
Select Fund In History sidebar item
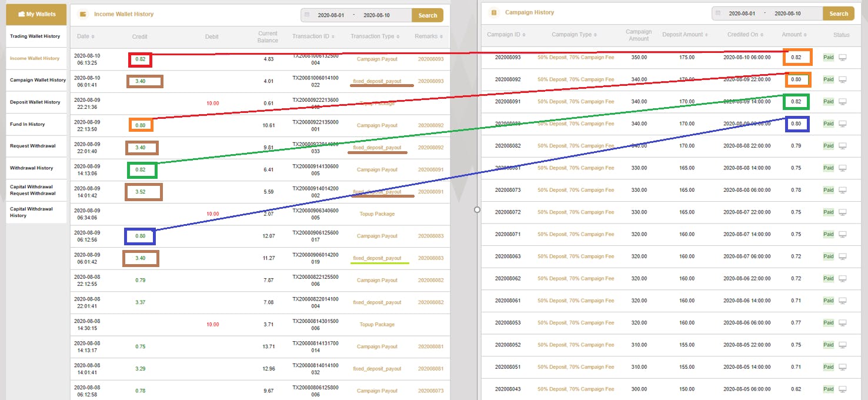point(28,124)
